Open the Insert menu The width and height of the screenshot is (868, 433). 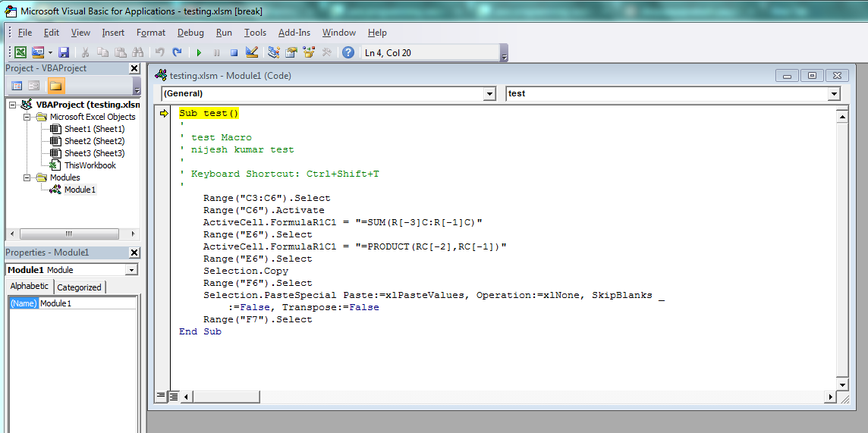113,33
